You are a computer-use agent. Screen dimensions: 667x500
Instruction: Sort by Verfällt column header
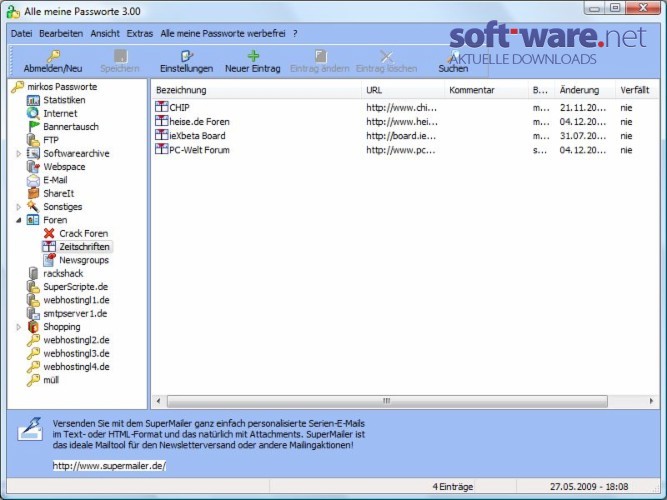(x=637, y=90)
